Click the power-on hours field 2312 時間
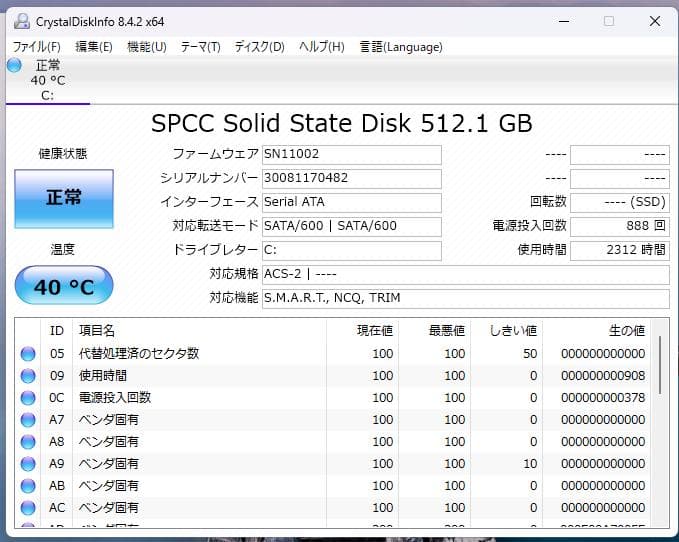This screenshot has width=679, height=542. click(620, 250)
